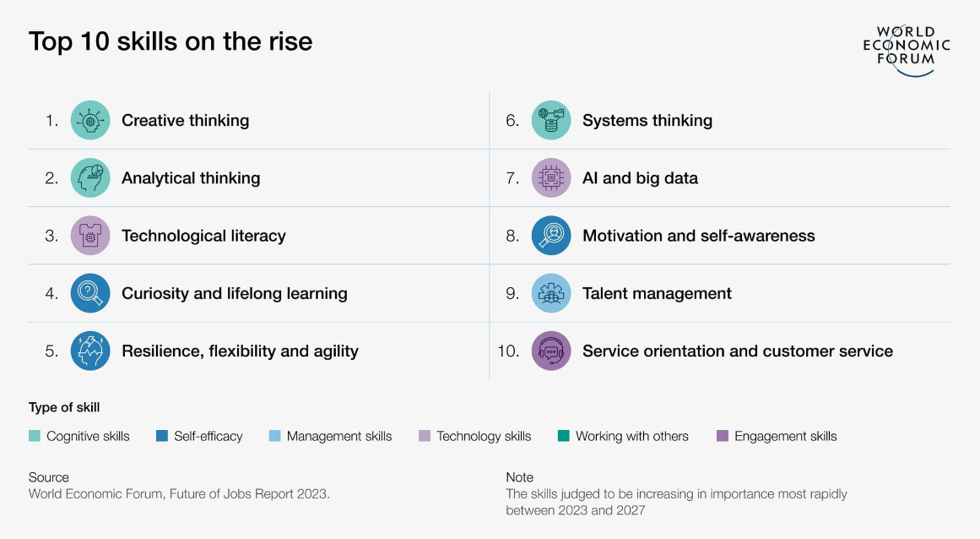Select the Engagement skills legend swatch
The width and height of the screenshot is (980, 539).
722,436
